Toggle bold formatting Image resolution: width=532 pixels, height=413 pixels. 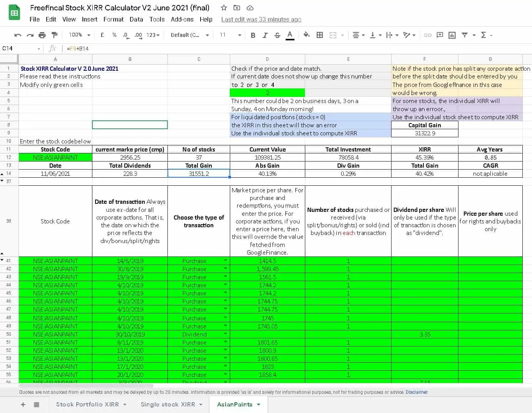click(253, 35)
